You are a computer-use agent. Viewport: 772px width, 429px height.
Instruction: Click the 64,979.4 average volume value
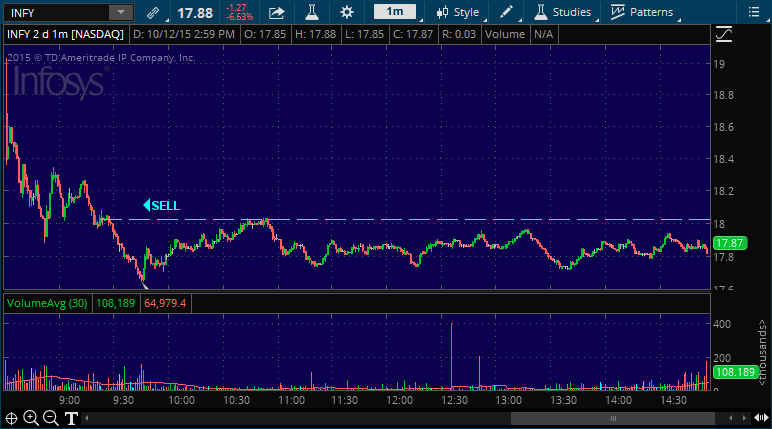pos(165,303)
